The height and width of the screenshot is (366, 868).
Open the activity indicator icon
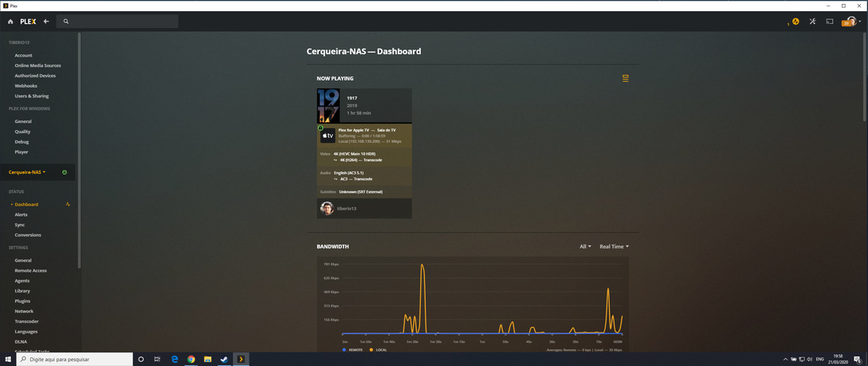pyautogui.click(x=795, y=22)
